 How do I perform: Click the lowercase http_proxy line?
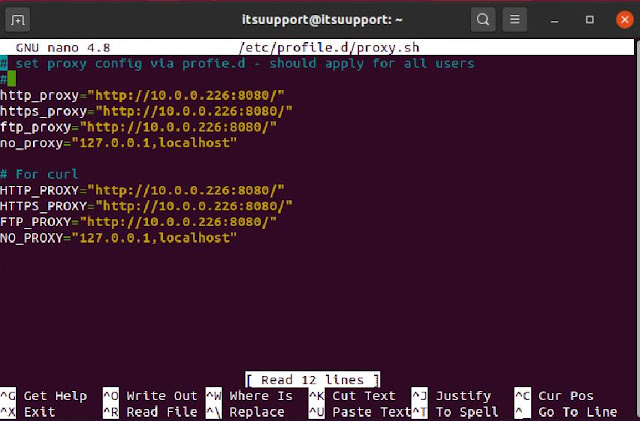point(142,96)
